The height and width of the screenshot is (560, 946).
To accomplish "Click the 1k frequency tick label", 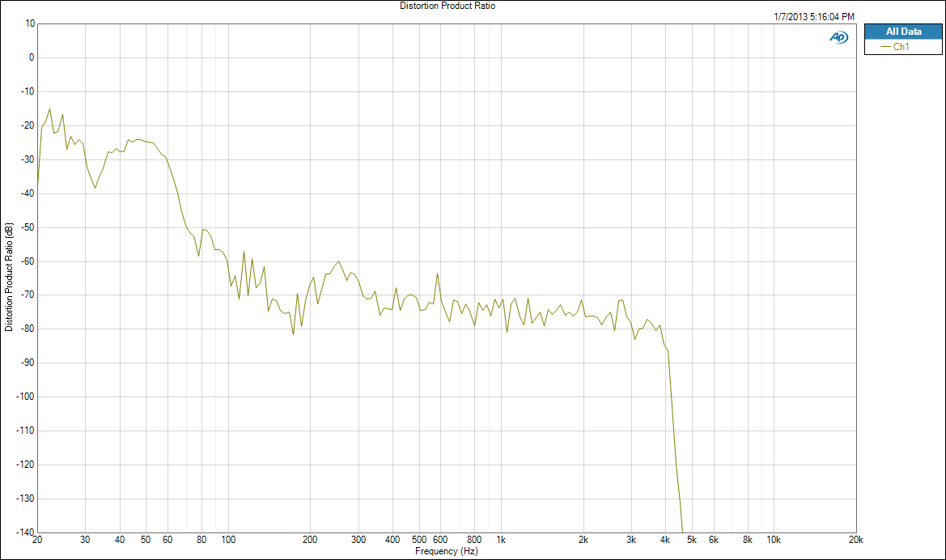I will (501, 540).
